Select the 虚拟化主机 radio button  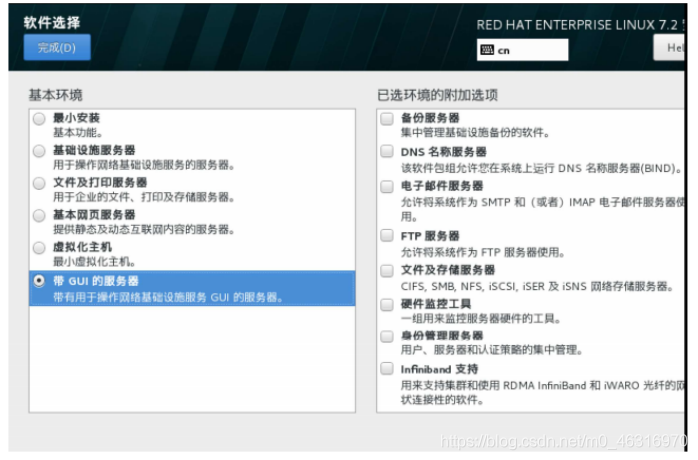tap(39, 248)
